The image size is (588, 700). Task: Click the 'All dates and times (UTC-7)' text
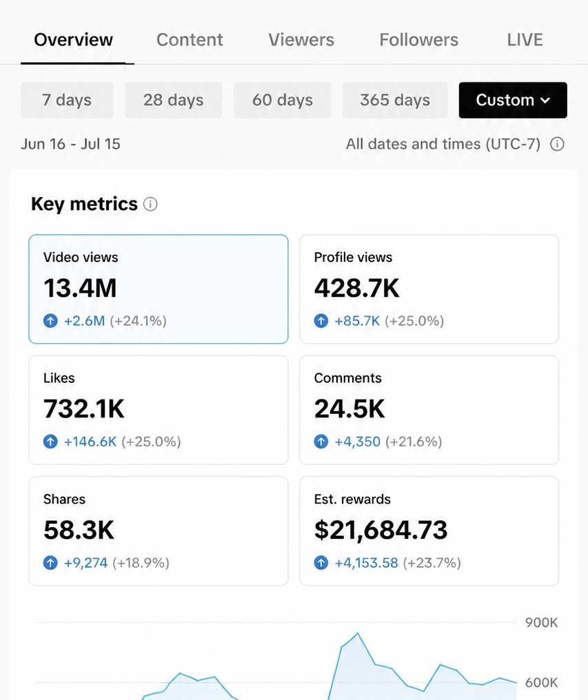pos(443,144)
